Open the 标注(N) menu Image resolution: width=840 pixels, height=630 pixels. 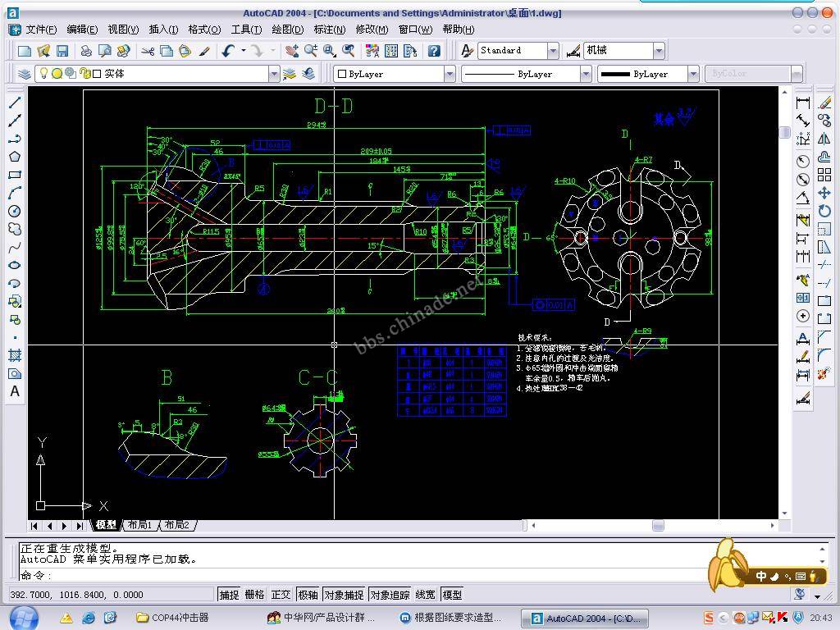(330, 30)
